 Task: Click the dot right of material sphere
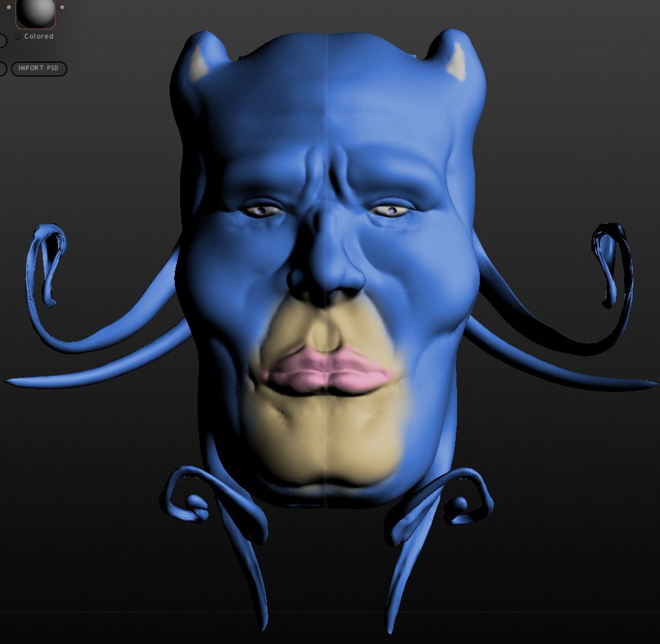62,7
